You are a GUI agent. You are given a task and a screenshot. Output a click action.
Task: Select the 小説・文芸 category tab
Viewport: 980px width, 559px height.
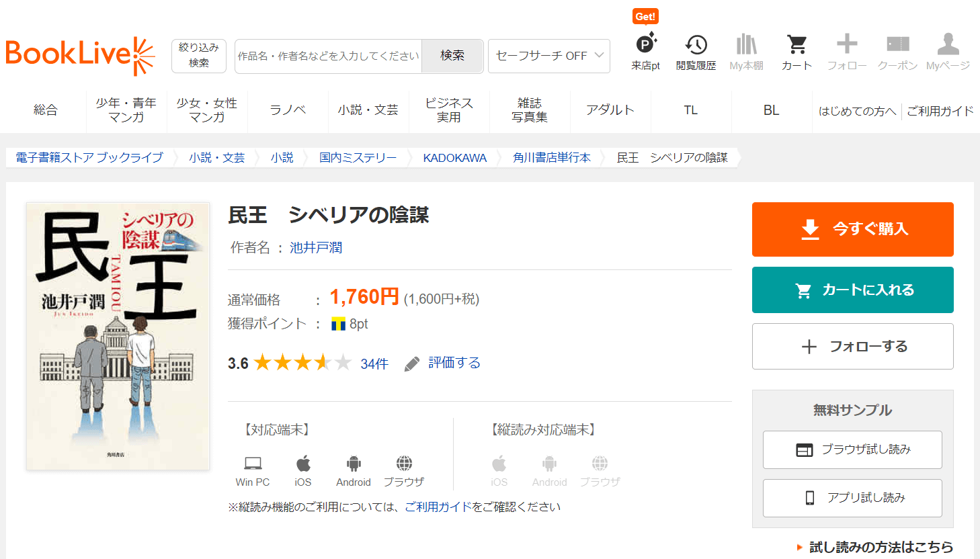(368, 110)
